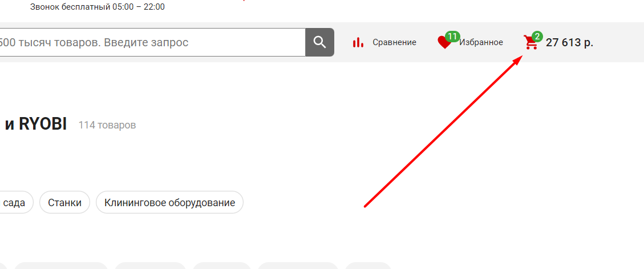Click the tip of the red annotation arrow
The height and width of the screenshot is (269, 644).
click(521, 57)
